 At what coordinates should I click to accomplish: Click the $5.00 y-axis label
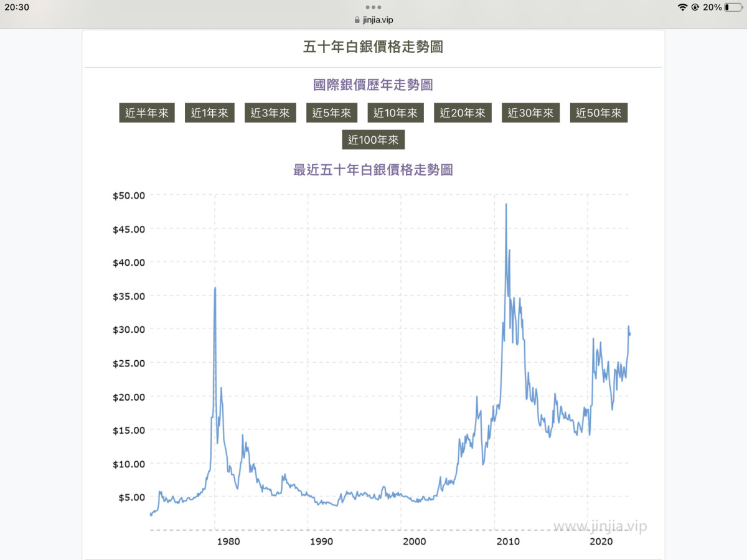[131, 497]
